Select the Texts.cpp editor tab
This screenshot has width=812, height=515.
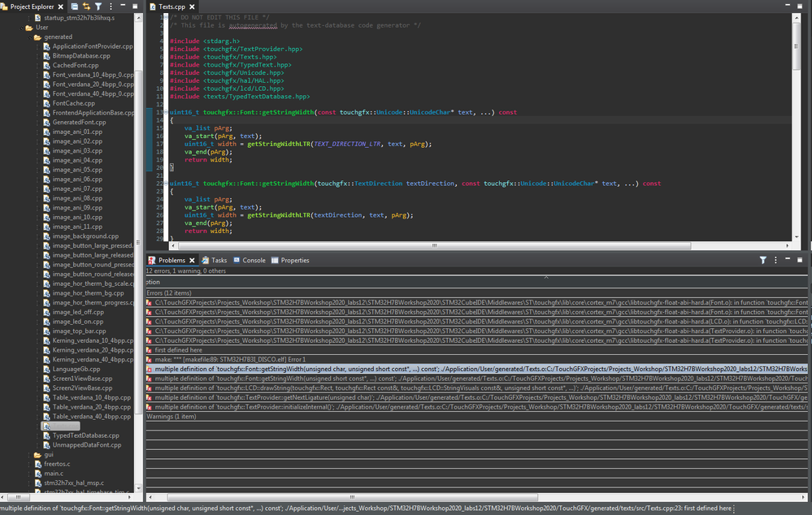[x=172, y=6]
